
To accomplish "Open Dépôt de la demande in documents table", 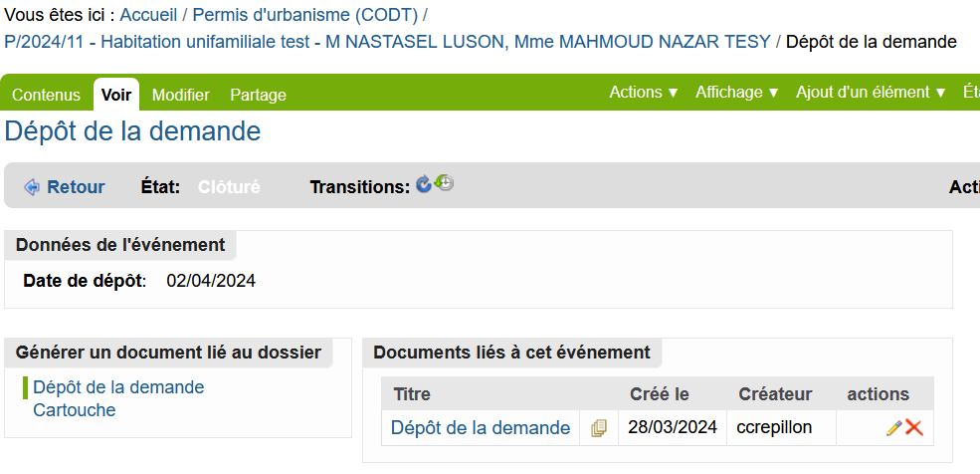I will point(481,428).
